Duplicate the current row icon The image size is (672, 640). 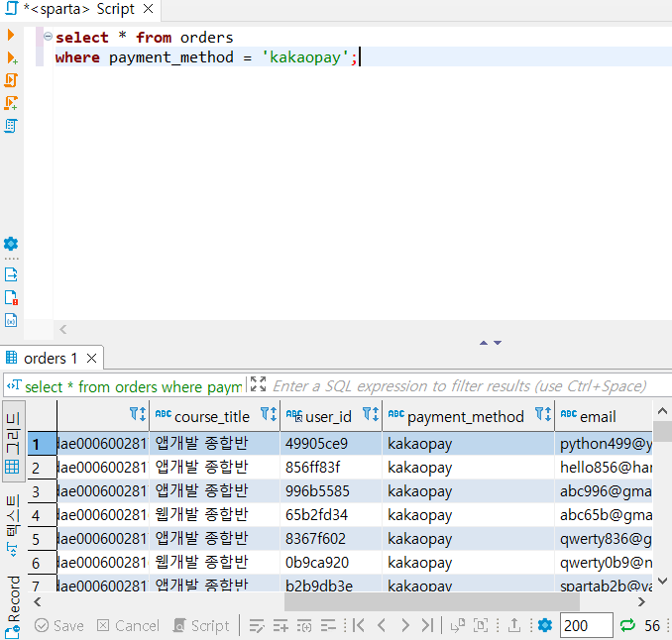pos(304,626)
